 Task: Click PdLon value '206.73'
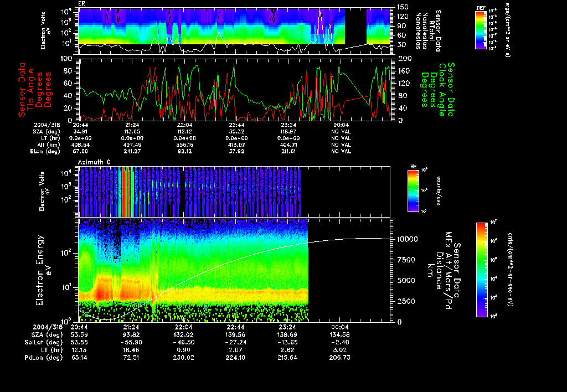339,358
